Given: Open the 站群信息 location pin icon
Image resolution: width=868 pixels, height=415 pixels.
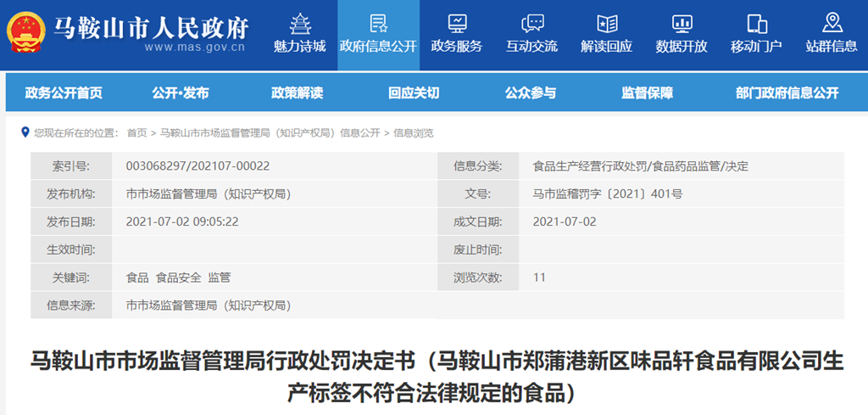Looking at the screenshot, I should [832, 22].
